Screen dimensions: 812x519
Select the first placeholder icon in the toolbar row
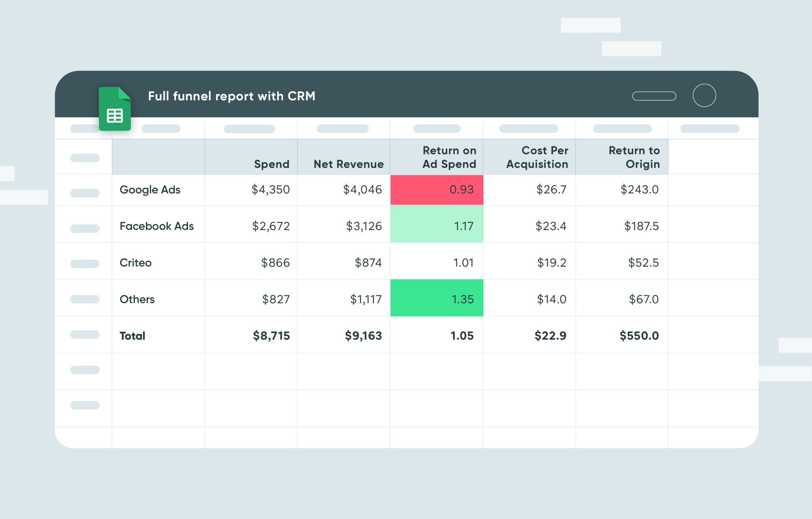point(85,128)
